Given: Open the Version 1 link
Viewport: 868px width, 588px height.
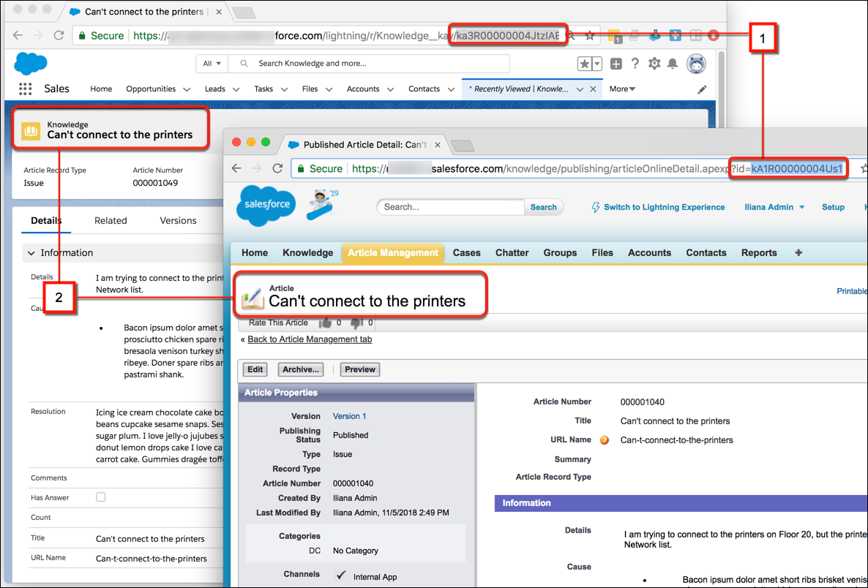Looking at the screenshot, I should click(349, 416).
